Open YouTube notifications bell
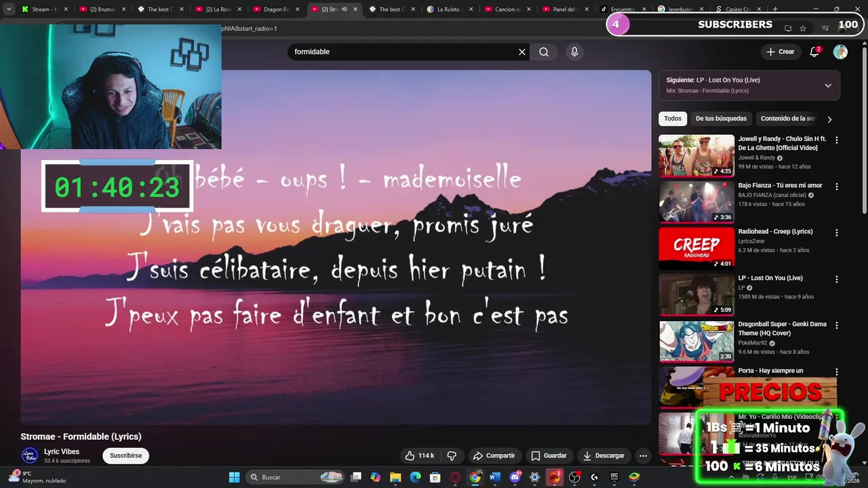The image size is (868, 488). pyautogui.click(x=815, y=52)
